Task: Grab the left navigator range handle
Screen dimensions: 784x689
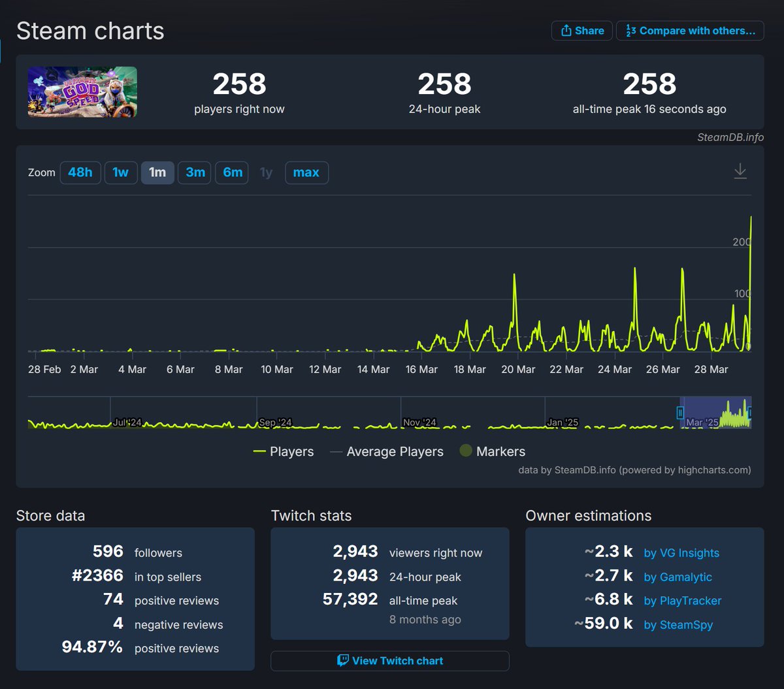Action: 680,413
